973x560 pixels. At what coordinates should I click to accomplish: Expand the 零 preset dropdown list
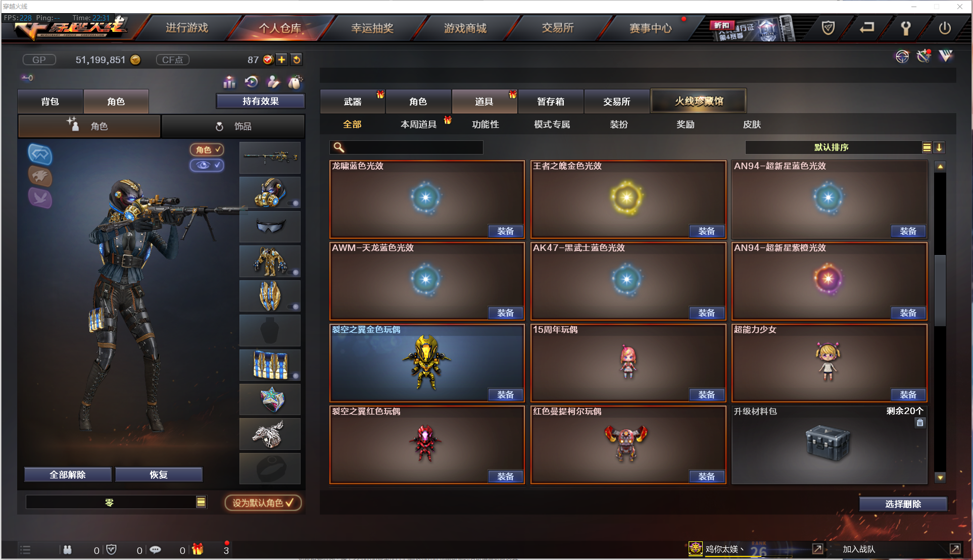201,502
